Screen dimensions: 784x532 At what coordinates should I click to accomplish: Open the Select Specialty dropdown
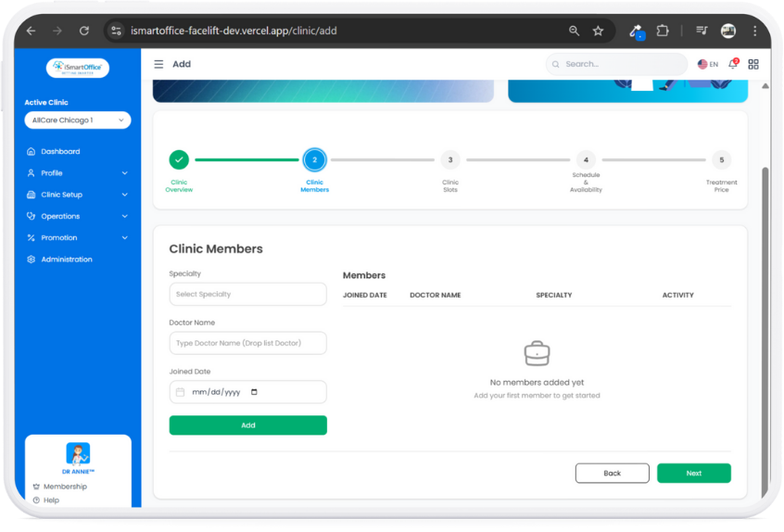pos(247,294)
